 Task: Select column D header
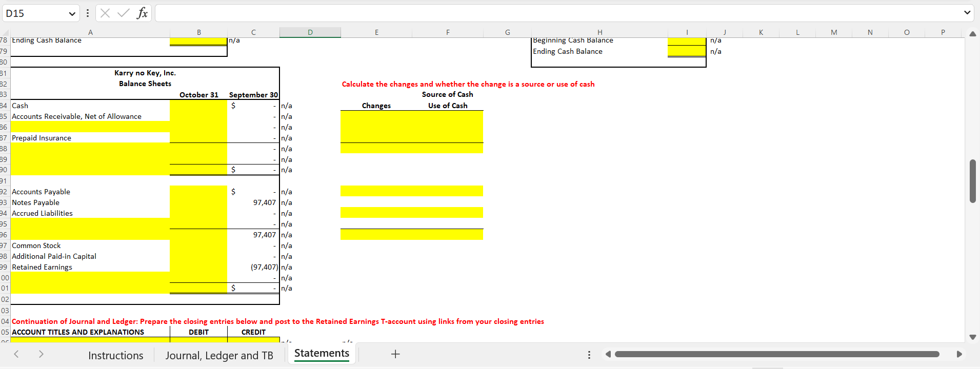coord(310,32)
